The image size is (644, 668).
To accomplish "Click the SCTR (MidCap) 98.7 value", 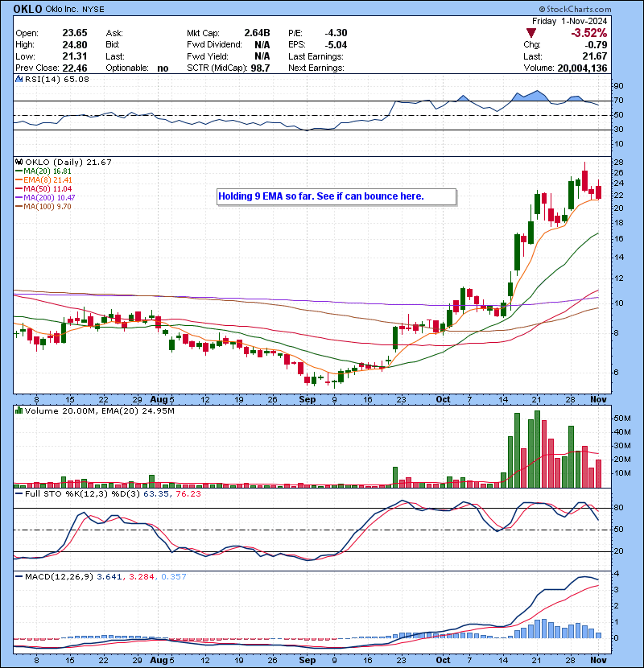I will pos(260,68).
